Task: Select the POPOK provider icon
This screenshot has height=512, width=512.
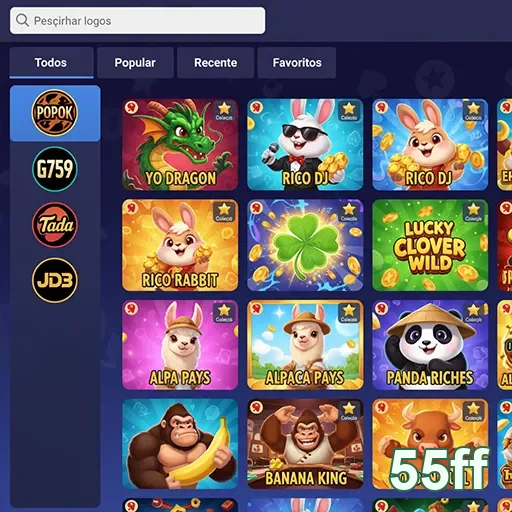Action: point(55,113)
